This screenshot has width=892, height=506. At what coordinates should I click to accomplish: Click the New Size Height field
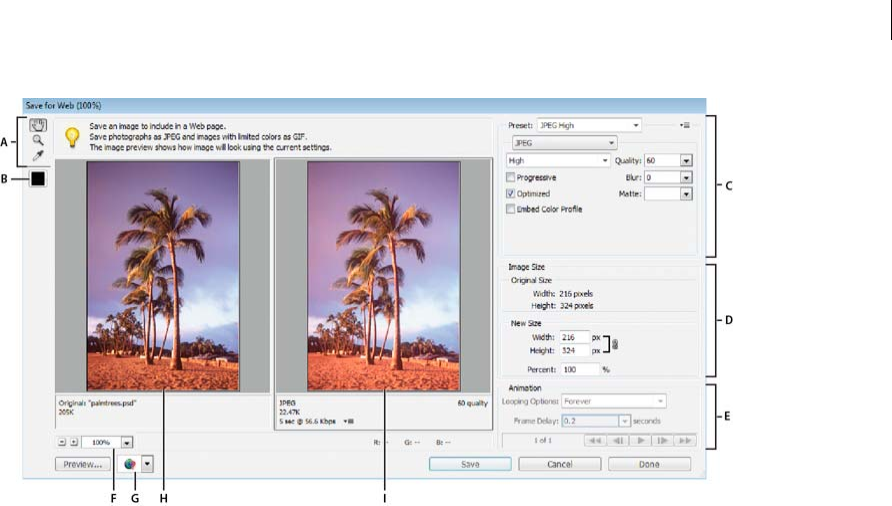click(x=575, y=351)
